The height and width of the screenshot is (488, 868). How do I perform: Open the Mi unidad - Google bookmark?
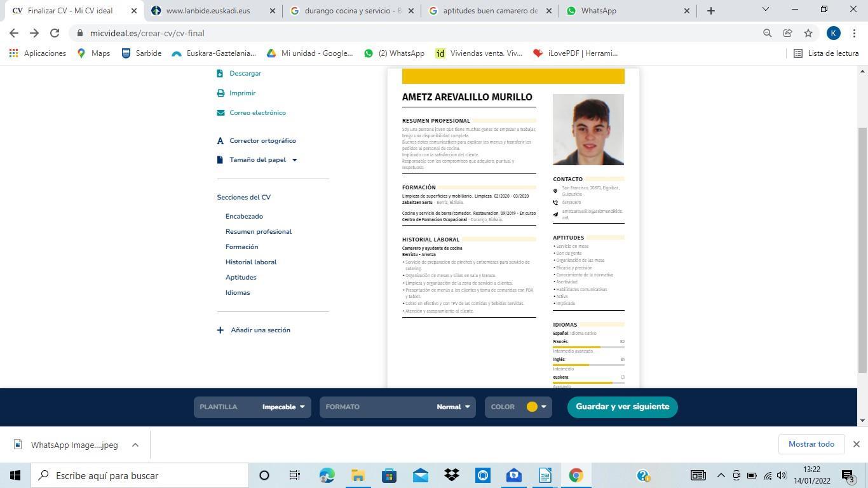(309, 53)
